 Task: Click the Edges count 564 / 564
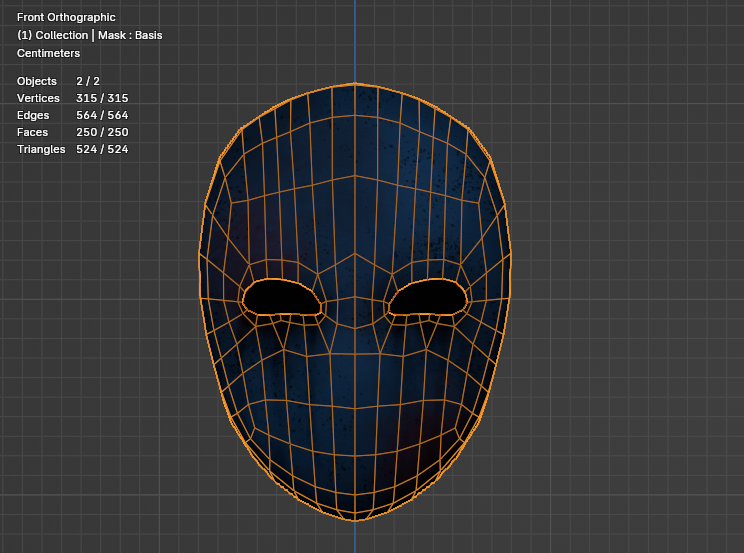click(102, 115)
